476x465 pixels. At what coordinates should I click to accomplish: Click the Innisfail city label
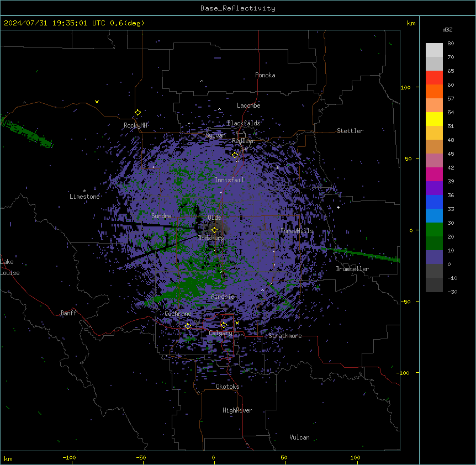229,180
